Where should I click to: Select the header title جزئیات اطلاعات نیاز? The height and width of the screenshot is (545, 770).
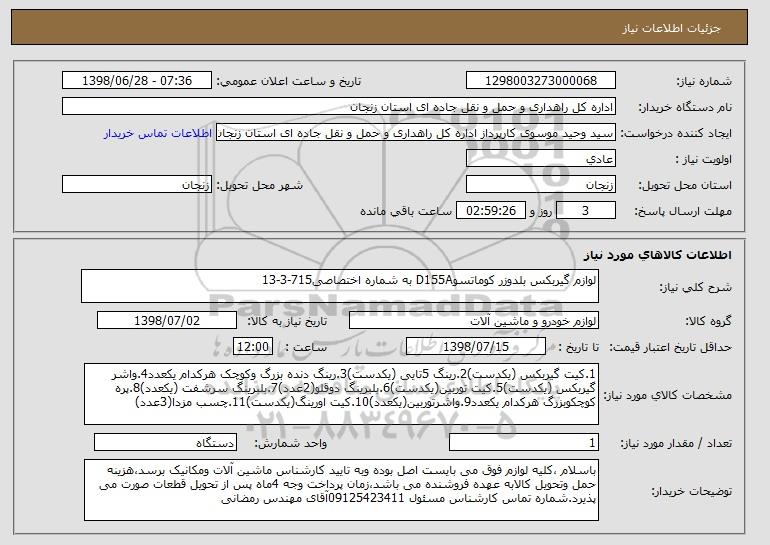tap(671, 28)
